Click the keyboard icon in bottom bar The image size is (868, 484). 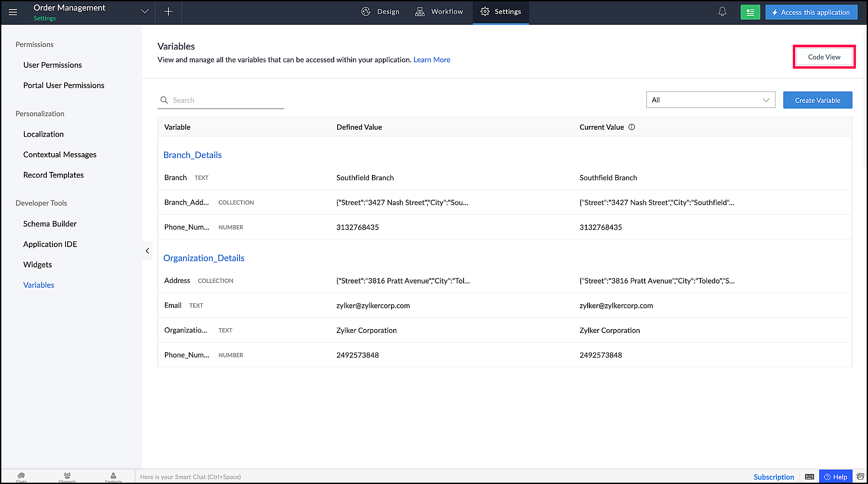point(809,477)
